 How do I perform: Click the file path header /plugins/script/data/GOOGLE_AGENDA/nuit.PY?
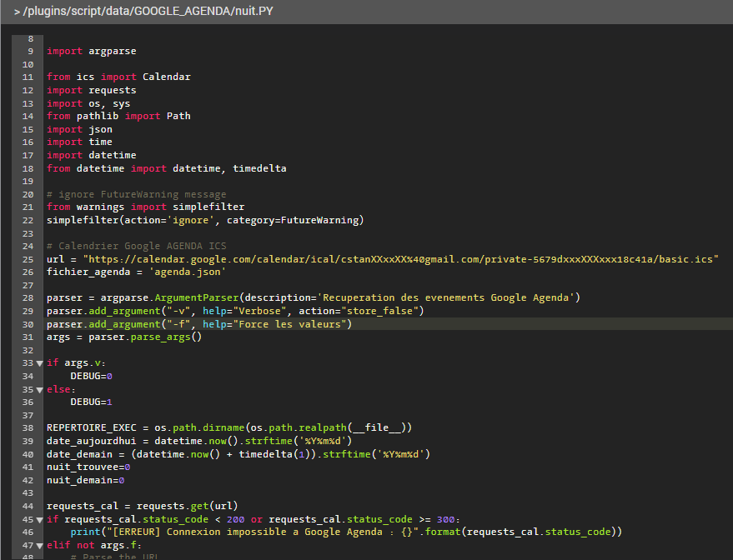click(148, 11)
